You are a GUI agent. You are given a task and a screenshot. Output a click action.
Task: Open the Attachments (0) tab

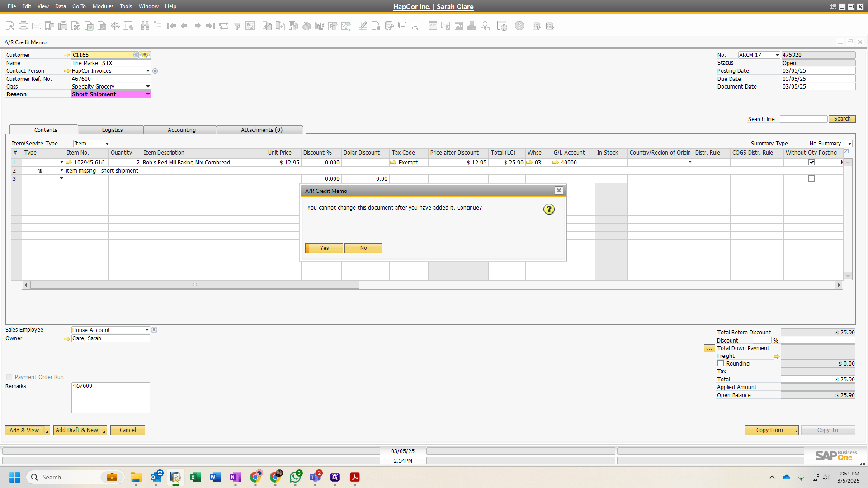point(261,130)
